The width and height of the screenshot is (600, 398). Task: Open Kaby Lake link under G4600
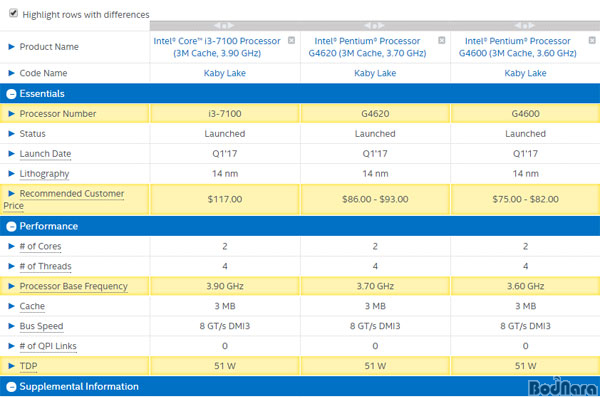tap(525, 73)
